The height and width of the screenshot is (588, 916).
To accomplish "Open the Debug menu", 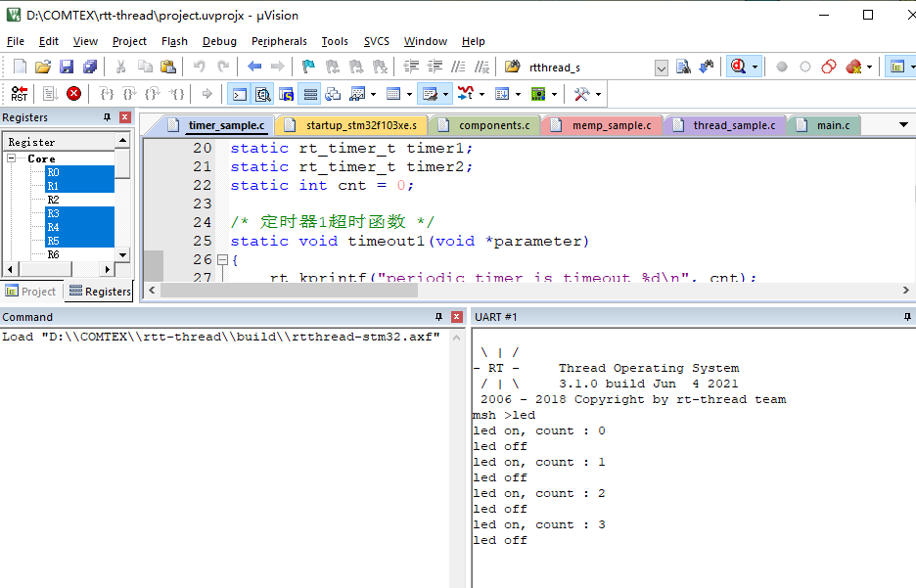I will click(x=219, y=41).
